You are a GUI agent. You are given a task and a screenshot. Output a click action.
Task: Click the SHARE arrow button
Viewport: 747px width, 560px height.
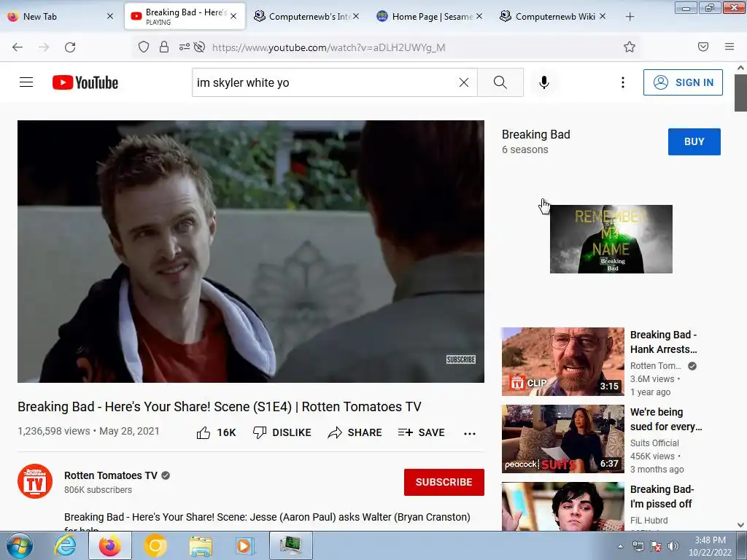[355, 432]
